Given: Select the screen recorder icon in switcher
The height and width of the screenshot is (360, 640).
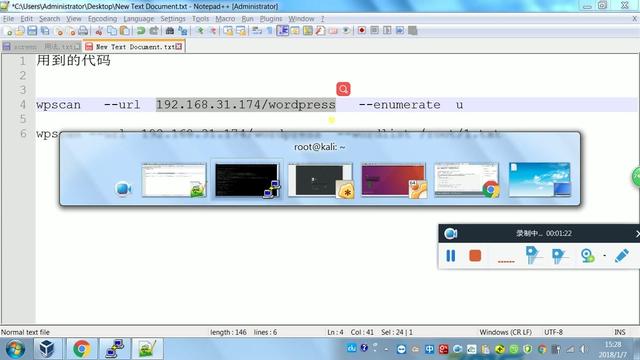Looking at the screenshot, I should [123, 189].
